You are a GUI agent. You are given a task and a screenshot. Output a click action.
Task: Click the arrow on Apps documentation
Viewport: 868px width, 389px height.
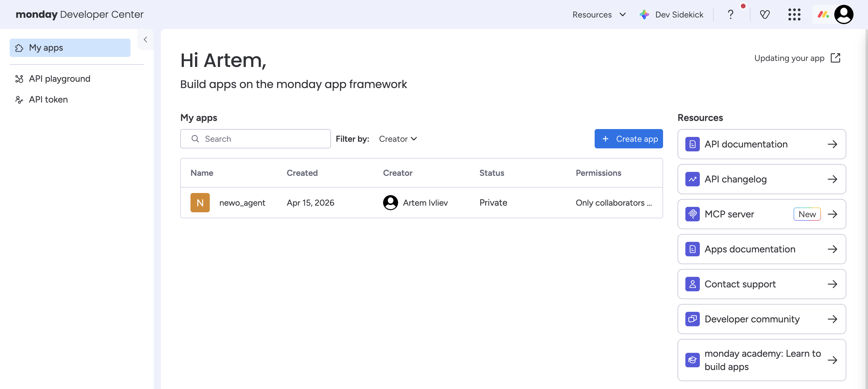832,249
